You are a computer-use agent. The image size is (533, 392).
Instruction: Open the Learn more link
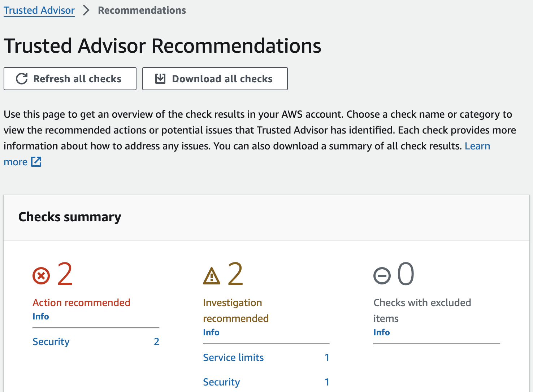click(x=477, y=146)
